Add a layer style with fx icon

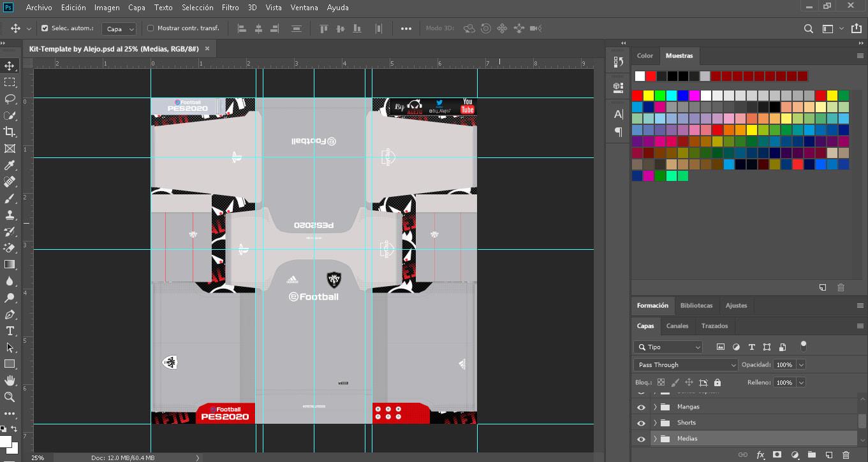(760, 455)
